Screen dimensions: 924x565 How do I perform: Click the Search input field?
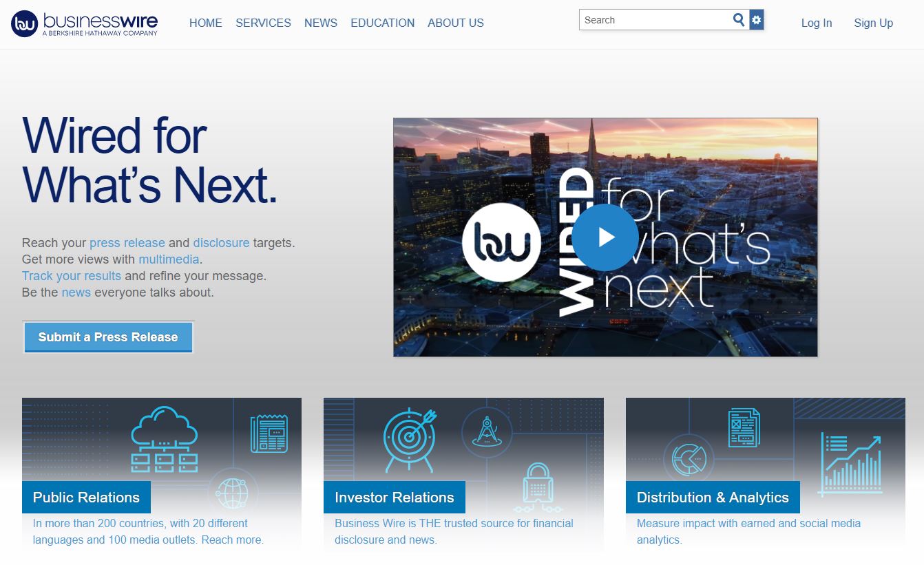pos(655,20)
